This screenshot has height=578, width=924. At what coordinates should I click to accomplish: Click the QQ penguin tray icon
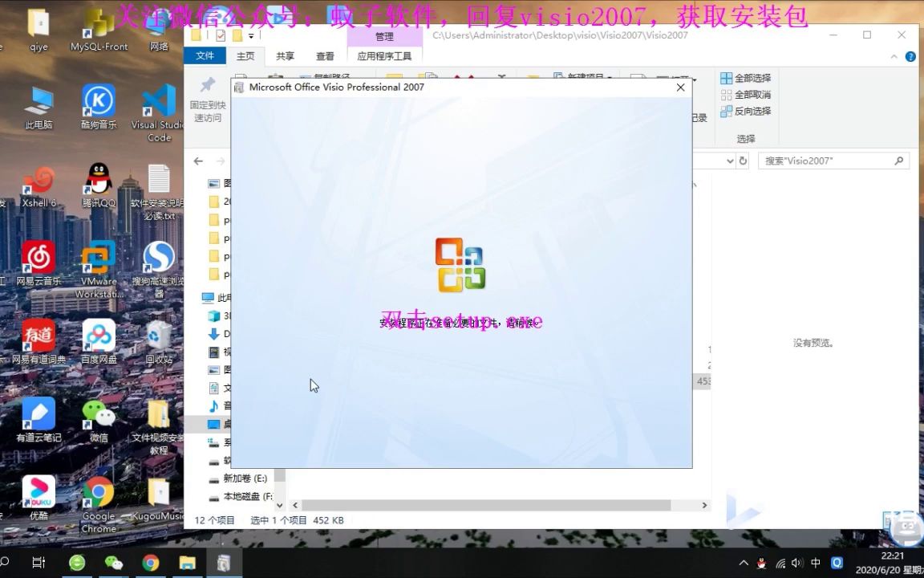tap(760, 563)
